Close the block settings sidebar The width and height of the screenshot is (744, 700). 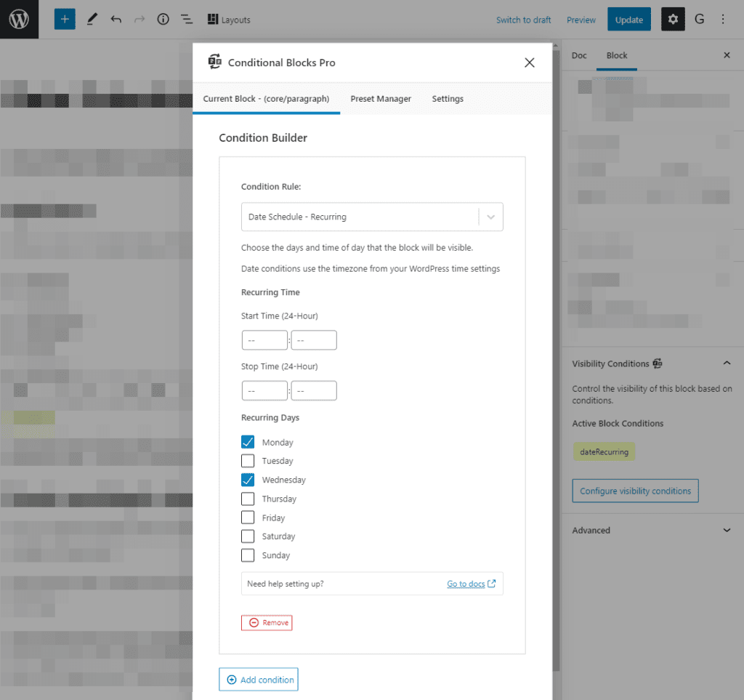point(727,55)
